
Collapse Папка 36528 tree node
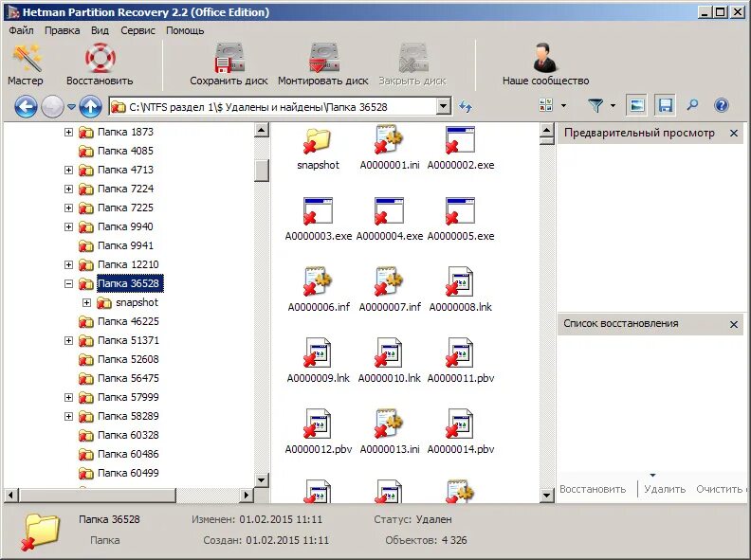[x=68, y=284]
